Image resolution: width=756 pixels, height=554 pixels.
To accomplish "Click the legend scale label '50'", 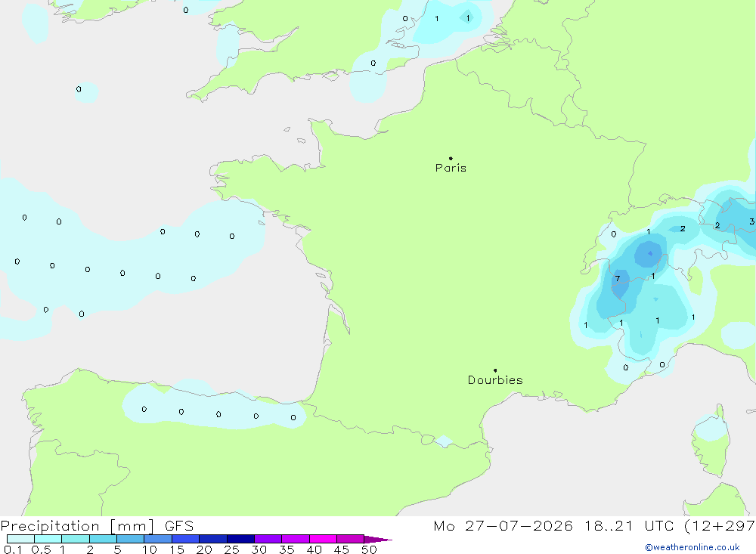I will [369, 549].
